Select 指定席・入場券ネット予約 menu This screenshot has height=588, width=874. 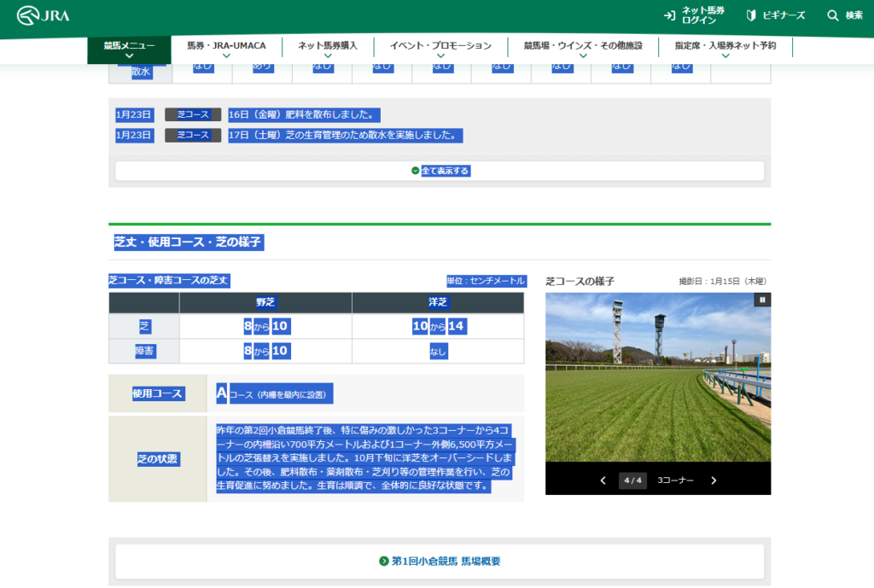coord(725,49)
